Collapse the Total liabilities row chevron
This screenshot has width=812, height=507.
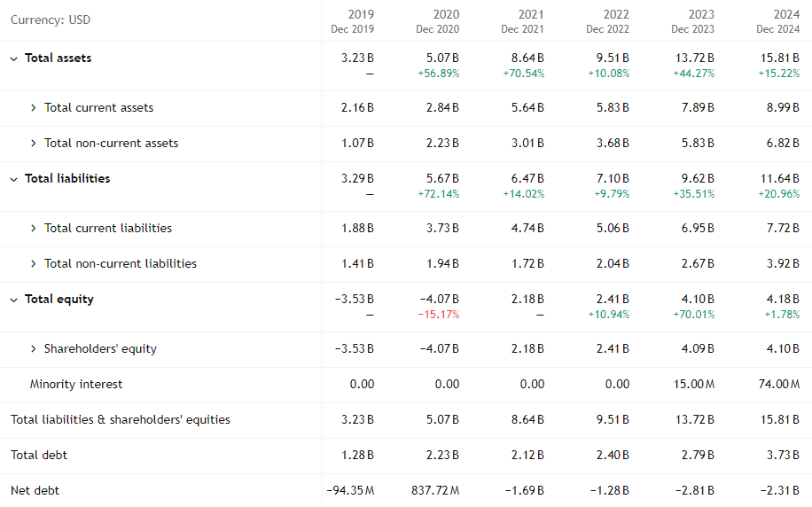[13, 179]
